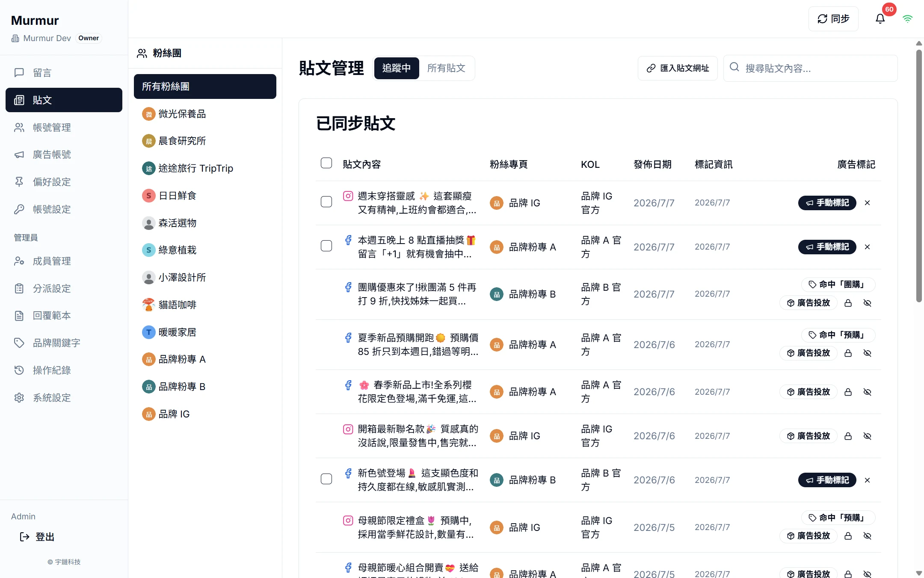
Task: Select 貓語咖啡 fan page
Action: [x=205, y=305]
